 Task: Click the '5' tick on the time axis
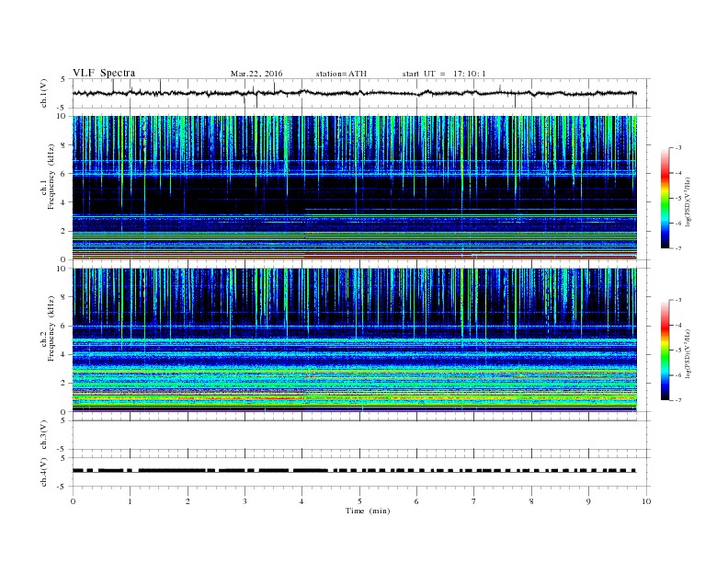[359, 501]
